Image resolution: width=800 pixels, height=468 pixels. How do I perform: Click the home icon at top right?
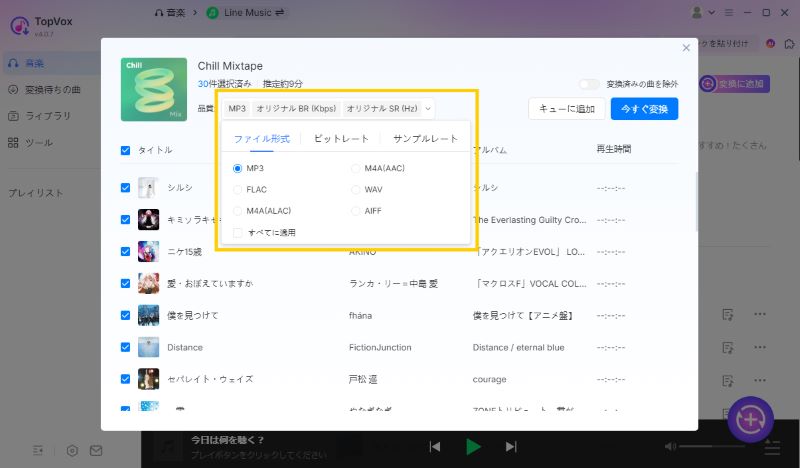(789, 44)
